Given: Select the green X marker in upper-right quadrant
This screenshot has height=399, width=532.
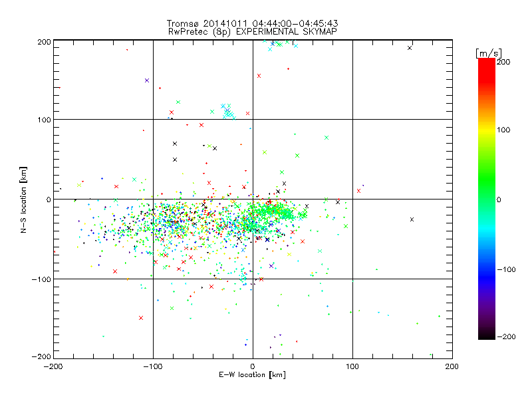Looking at the screenshot, I should pos(327,138).
